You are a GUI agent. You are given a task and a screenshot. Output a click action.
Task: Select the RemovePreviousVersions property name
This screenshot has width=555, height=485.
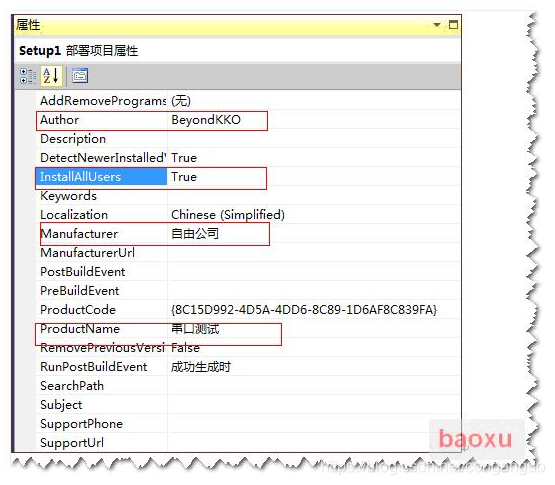[x=103, y=348]
